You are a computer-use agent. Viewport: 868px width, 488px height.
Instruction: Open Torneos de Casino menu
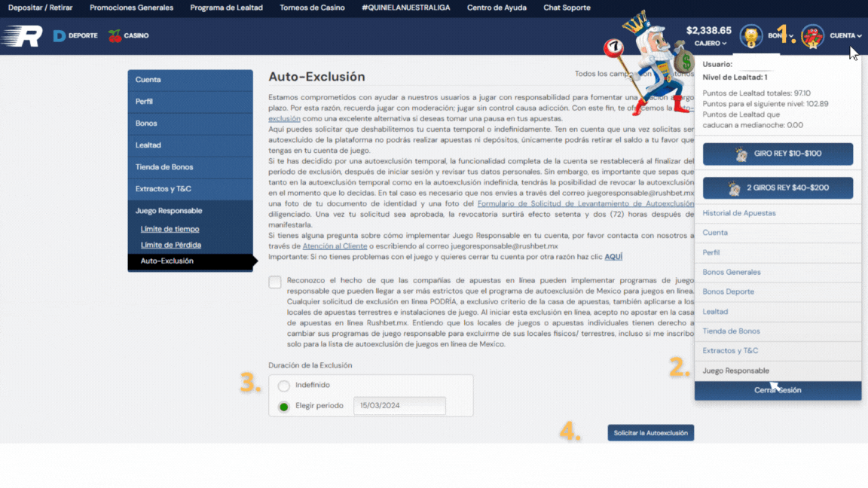(312, 8)
